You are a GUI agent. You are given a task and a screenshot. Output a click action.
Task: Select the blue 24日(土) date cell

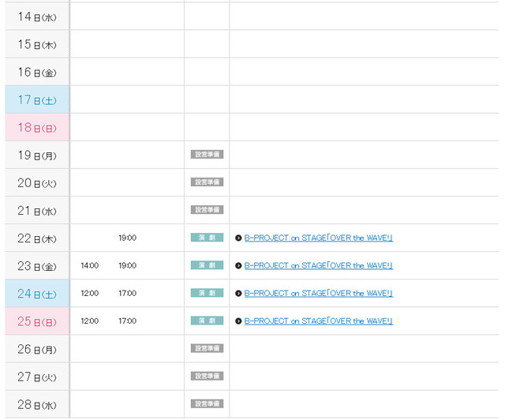coord(37,294)
